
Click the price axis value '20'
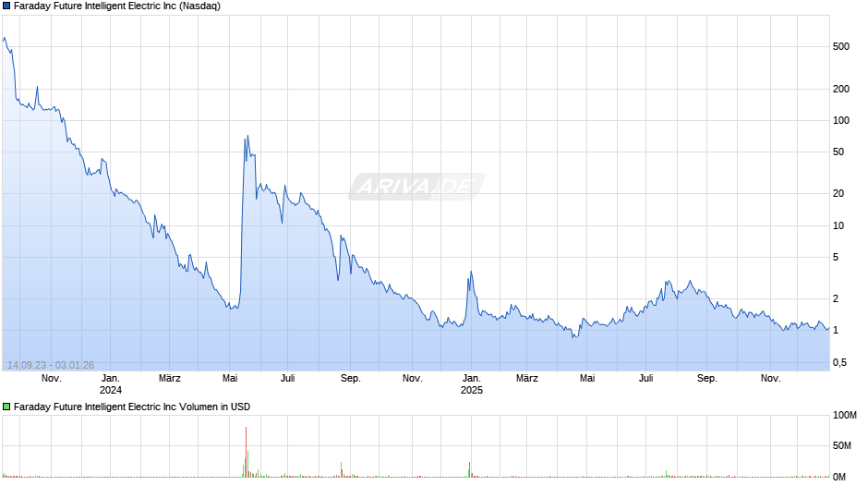coord(838,193)
